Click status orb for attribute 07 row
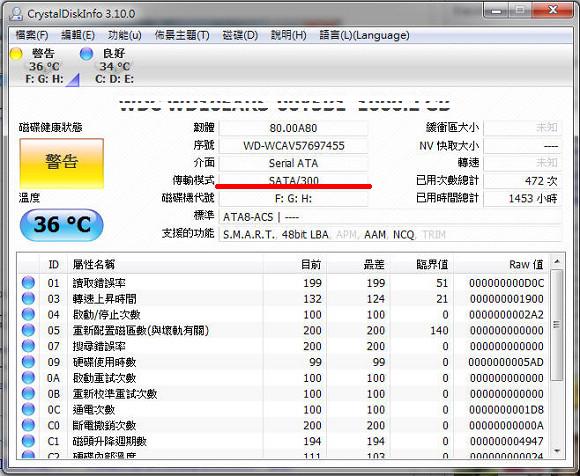 pos(28,346)
